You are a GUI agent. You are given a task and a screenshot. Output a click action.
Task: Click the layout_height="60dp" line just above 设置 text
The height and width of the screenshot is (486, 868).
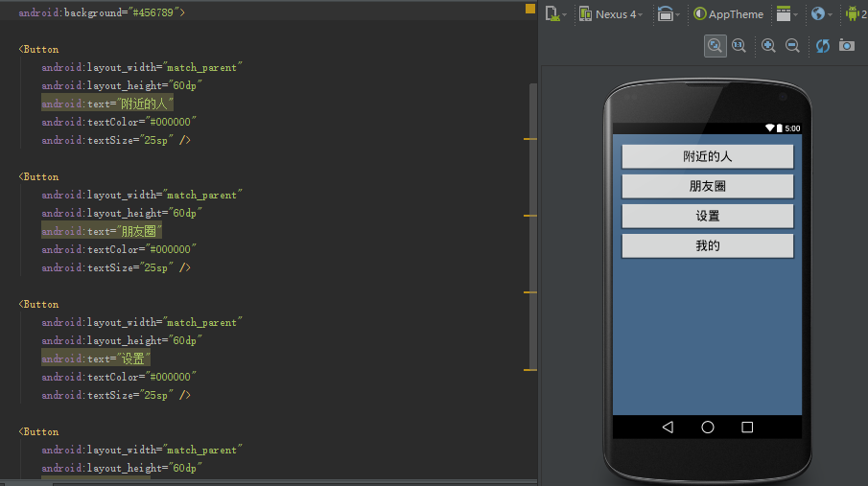[x=122, y=340]
